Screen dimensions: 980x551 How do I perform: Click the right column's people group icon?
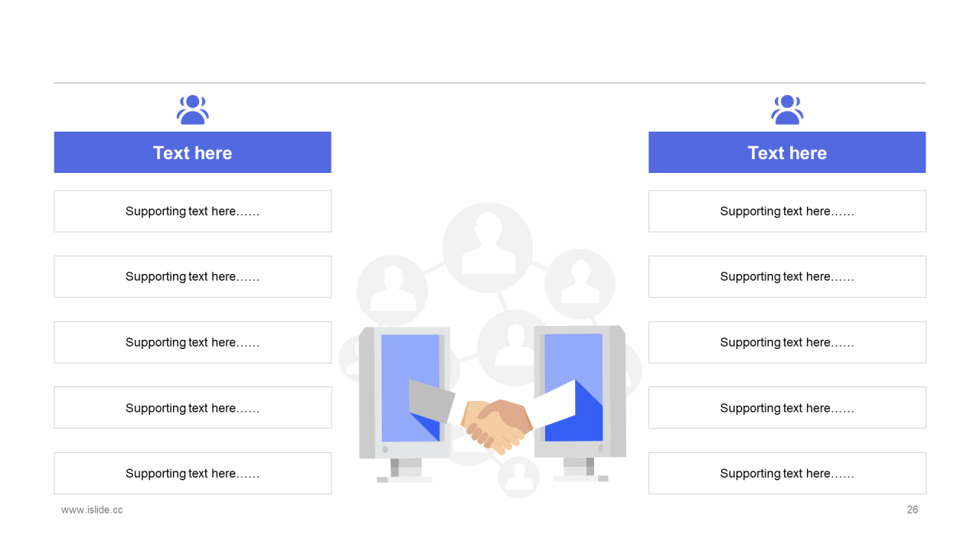click(x=787, y=109)
